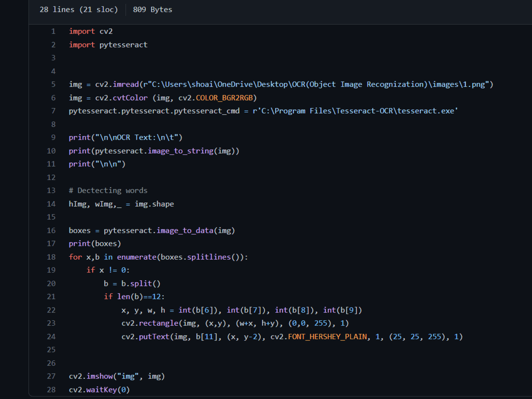This screenshot has width=532, height=399.
Task: Click line number 13
Action: [x=51, y=191]
